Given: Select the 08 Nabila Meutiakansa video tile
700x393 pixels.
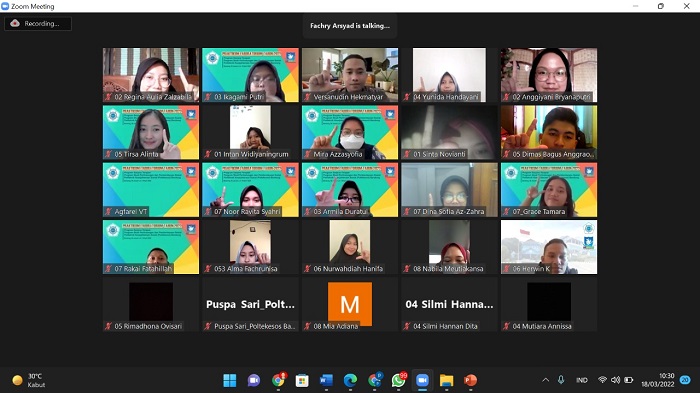Looking at the screenshot, I should [x=450, y=247].
